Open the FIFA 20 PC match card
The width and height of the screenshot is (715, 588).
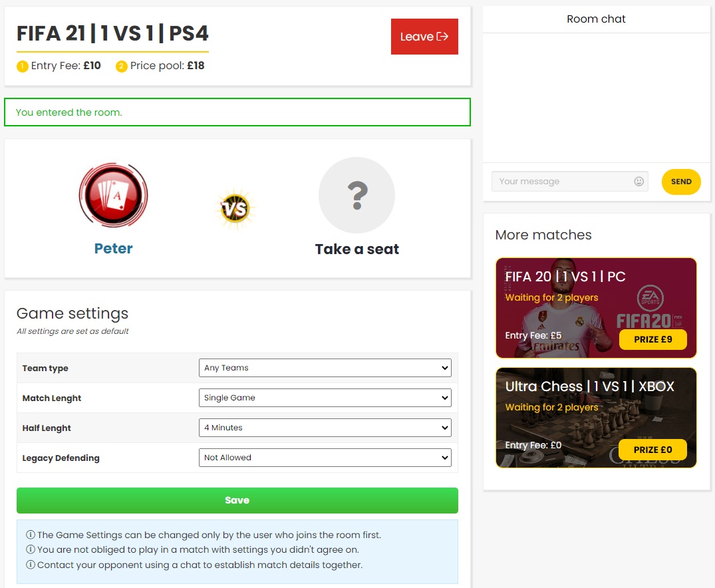(596, 308)
